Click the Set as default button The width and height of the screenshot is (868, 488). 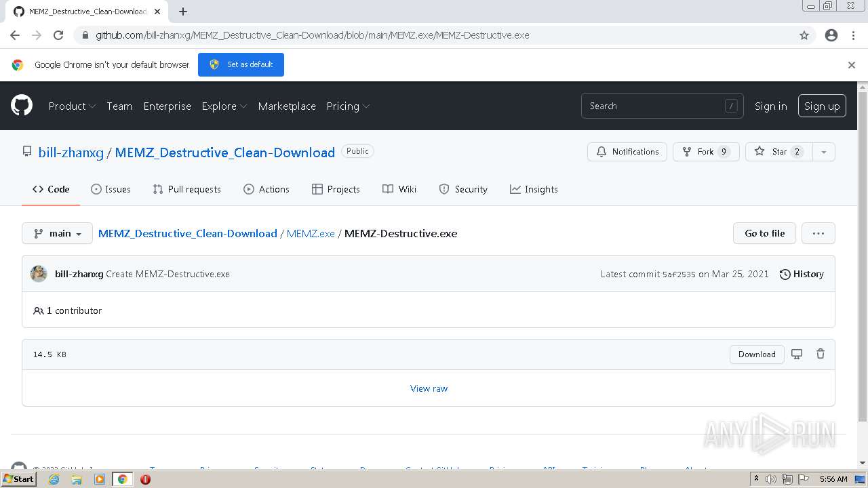pyautogui.click(x=241, y=64)
